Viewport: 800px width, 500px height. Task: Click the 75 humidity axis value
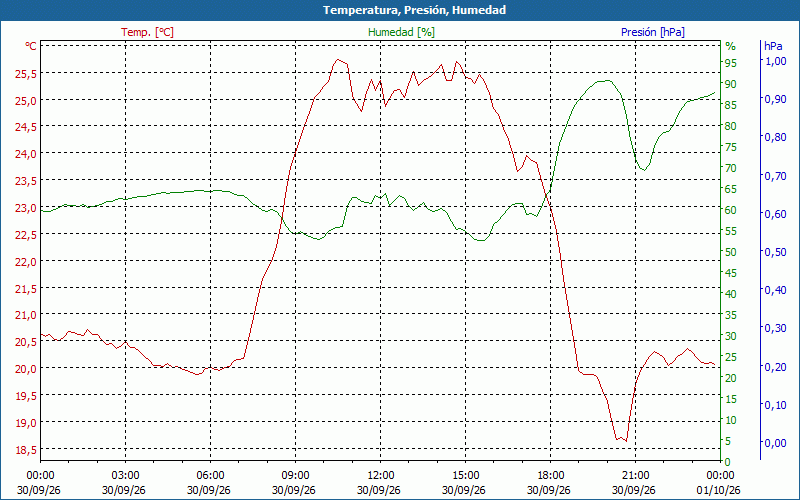(731, 147)
